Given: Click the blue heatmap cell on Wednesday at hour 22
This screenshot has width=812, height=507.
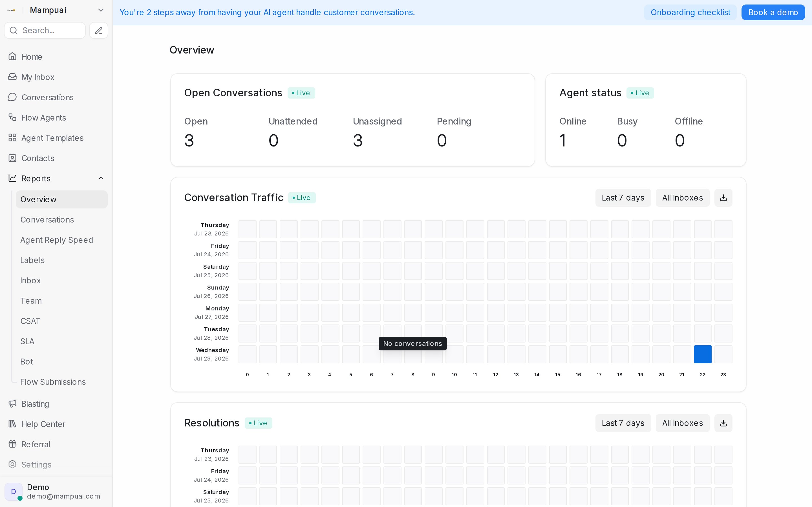Looking at the screenshot, I should click(x=703, y=354).
